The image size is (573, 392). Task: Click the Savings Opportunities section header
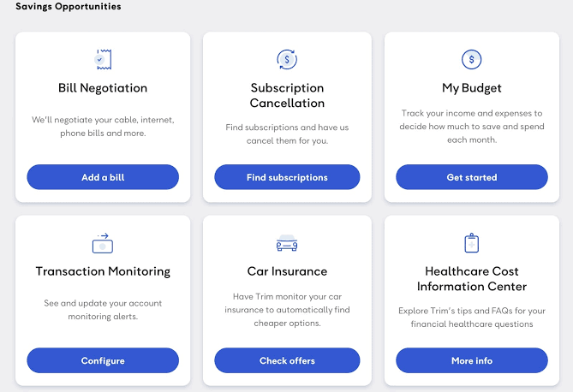[x=69, y=7]
